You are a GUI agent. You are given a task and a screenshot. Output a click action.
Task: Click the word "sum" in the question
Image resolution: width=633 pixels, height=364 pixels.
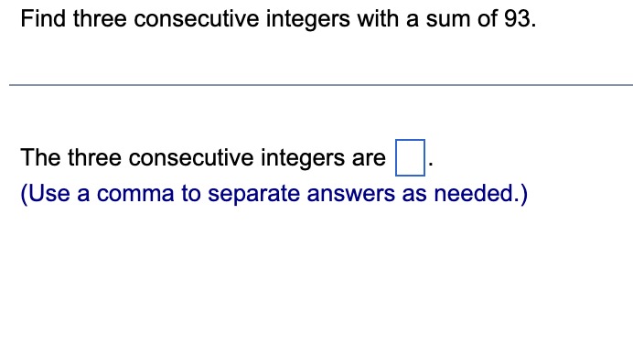[x=448, y=19]
